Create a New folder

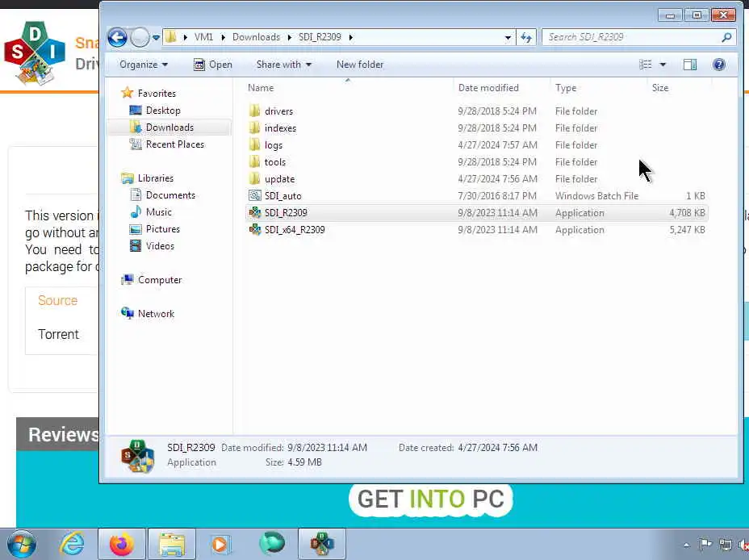pos(360,65)
